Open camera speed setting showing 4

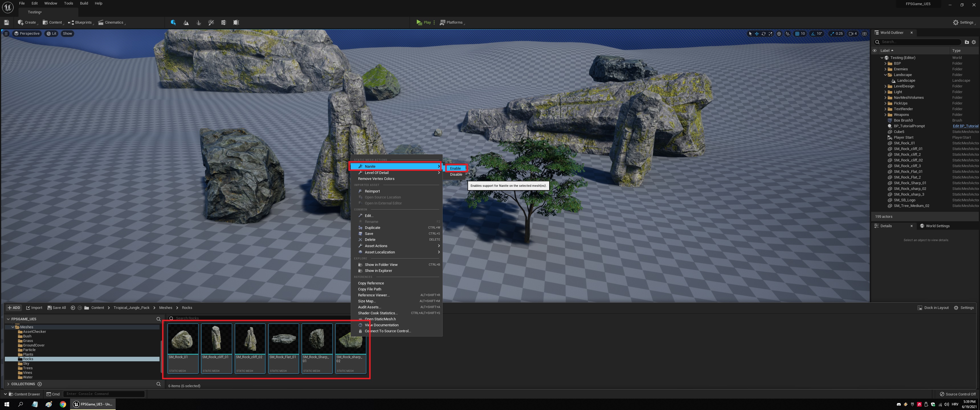click(853, 34)
